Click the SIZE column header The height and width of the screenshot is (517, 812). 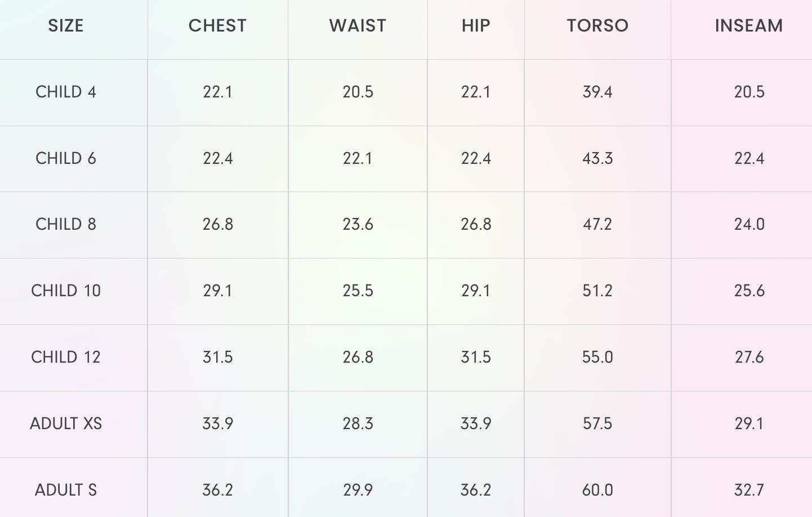click(66, 26)
